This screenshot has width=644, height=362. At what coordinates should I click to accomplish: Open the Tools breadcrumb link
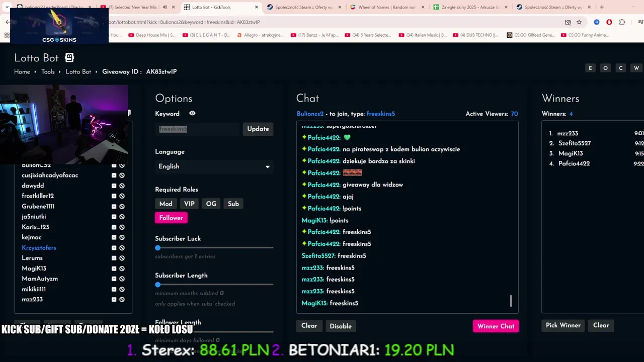48,72
